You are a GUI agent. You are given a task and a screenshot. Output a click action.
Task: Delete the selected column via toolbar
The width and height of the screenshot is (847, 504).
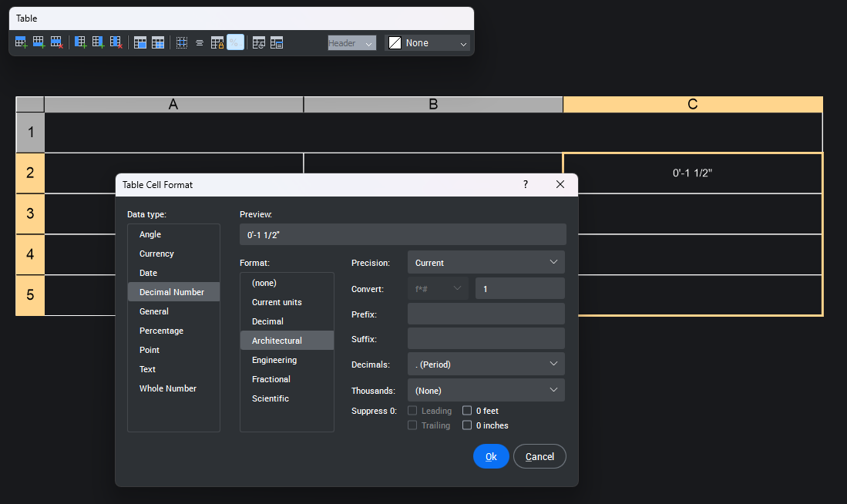[116, 43]
